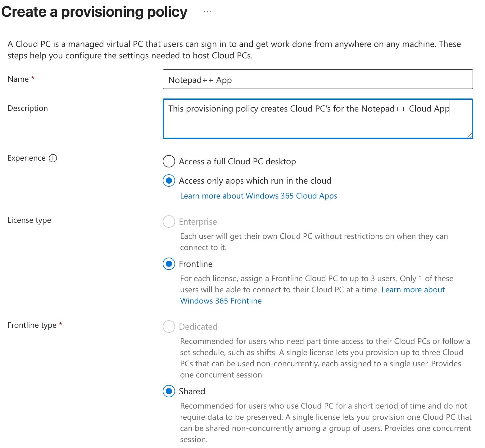
Task: Click the Experience info icon
Action: [53, 158]
